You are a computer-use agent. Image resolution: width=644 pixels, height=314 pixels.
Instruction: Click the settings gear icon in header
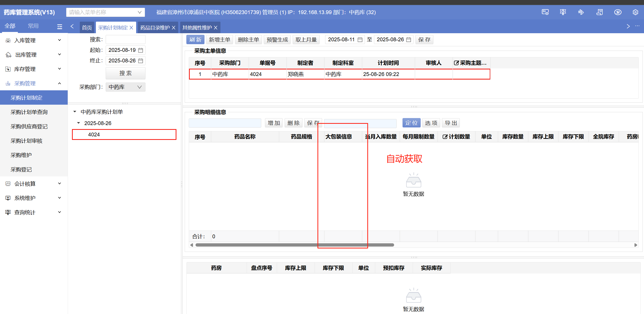635,12
